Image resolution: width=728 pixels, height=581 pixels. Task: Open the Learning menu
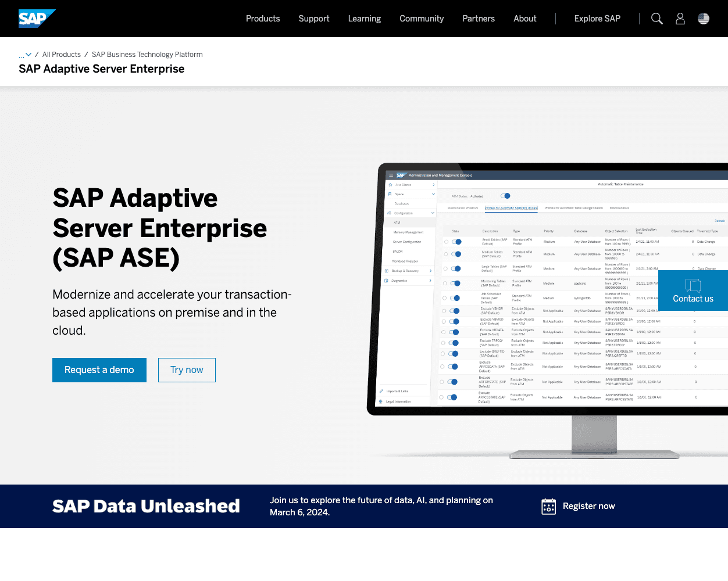point(365,19)
